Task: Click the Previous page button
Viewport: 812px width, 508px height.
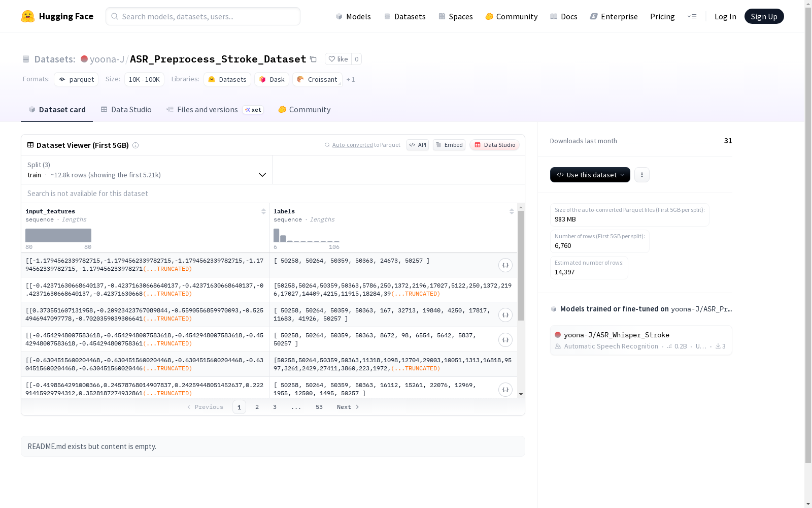Action: [x=205, y=407]
